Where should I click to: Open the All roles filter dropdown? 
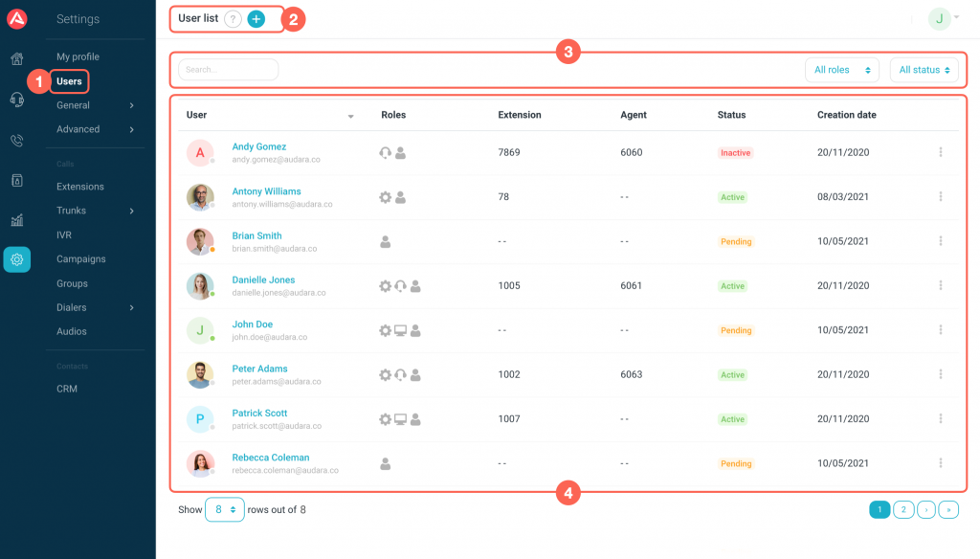point(842,70)
